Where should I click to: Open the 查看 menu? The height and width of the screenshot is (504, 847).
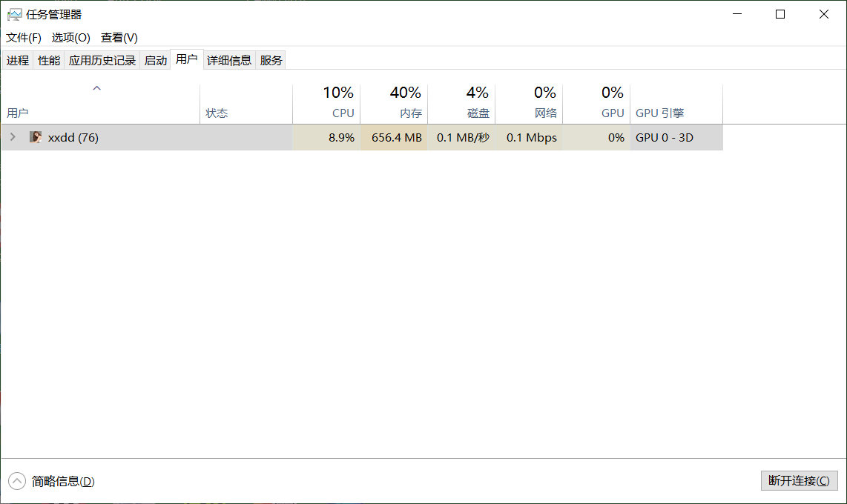[118, 37]
